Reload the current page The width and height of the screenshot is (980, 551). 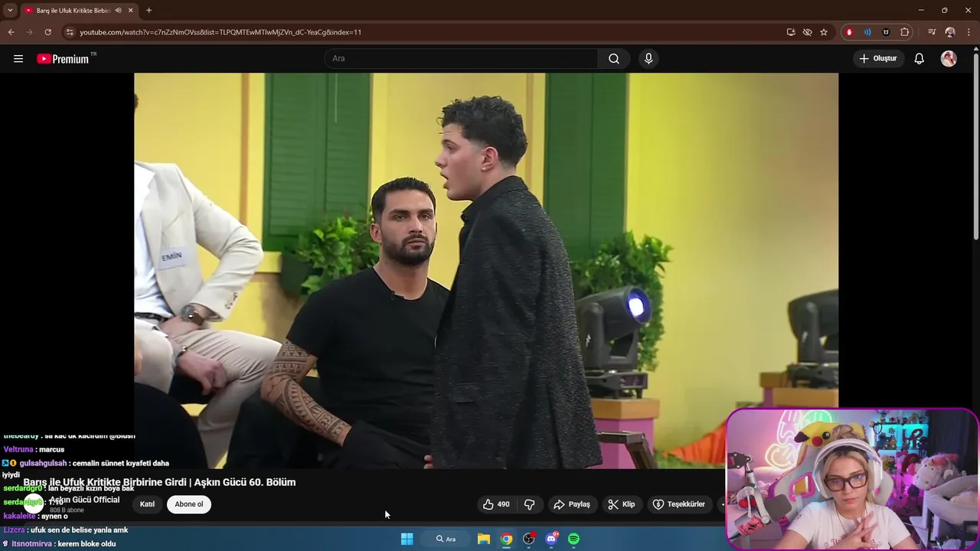point(47,32)
